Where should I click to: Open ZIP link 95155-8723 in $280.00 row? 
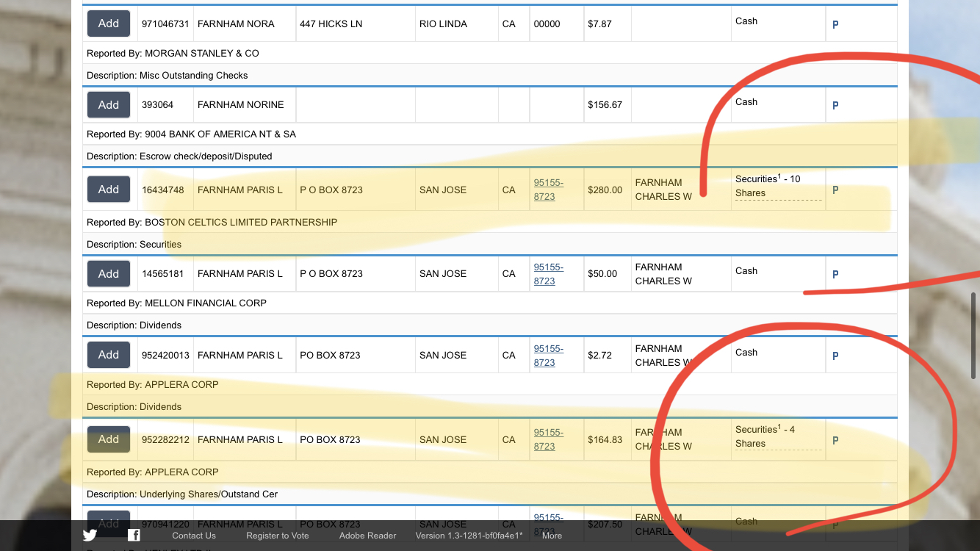549,190
